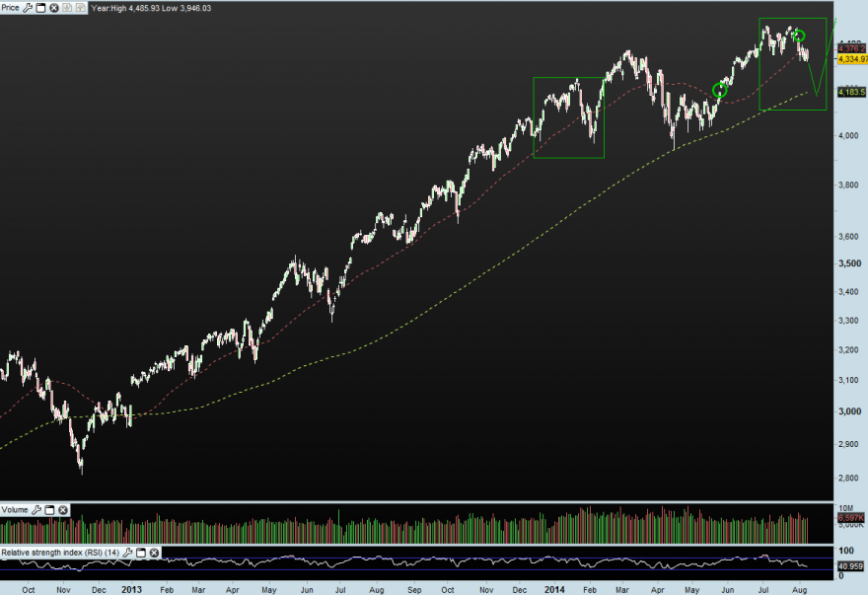Click the Relative strength index (RSI) (14) label
Image resolution: width=868 pixels, height=595 pixels.
click(60, 553)
